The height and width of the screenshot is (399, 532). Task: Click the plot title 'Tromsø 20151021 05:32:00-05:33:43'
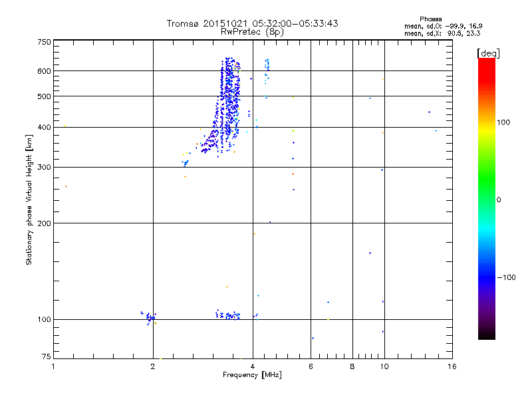tap(252, 23)
